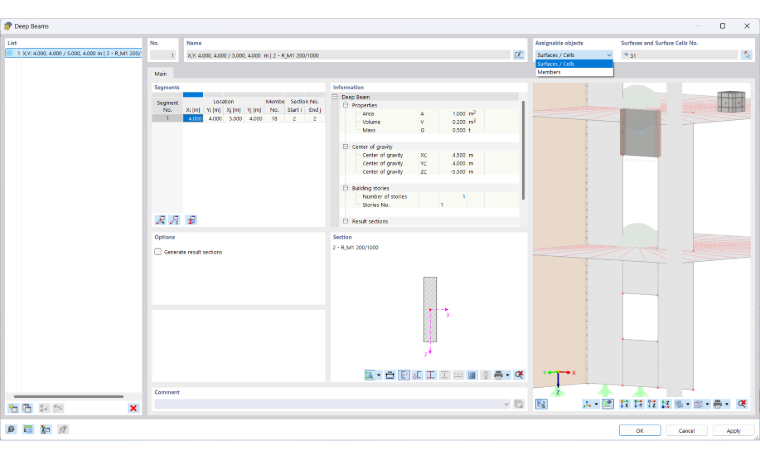Pick surfaces graphically next to the Surfaces No. field

pos(746,55)
